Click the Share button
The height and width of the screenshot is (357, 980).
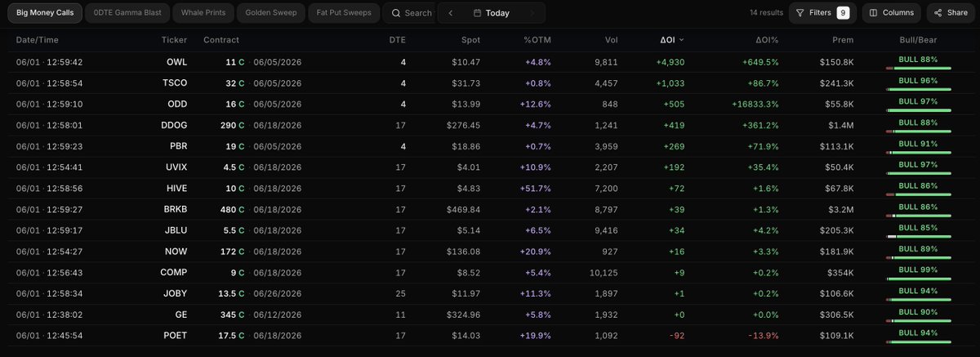pyautogui.click(x=950, y=13)
